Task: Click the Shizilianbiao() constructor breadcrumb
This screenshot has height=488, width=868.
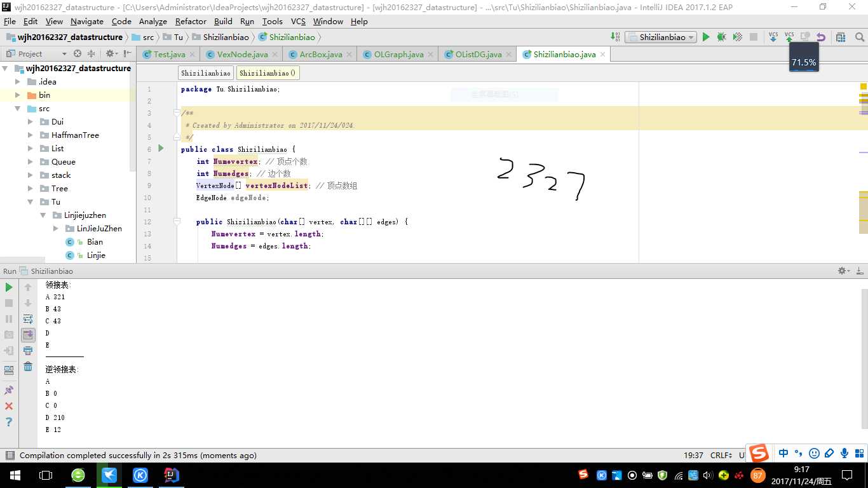Action: click(x=268, y=73)
